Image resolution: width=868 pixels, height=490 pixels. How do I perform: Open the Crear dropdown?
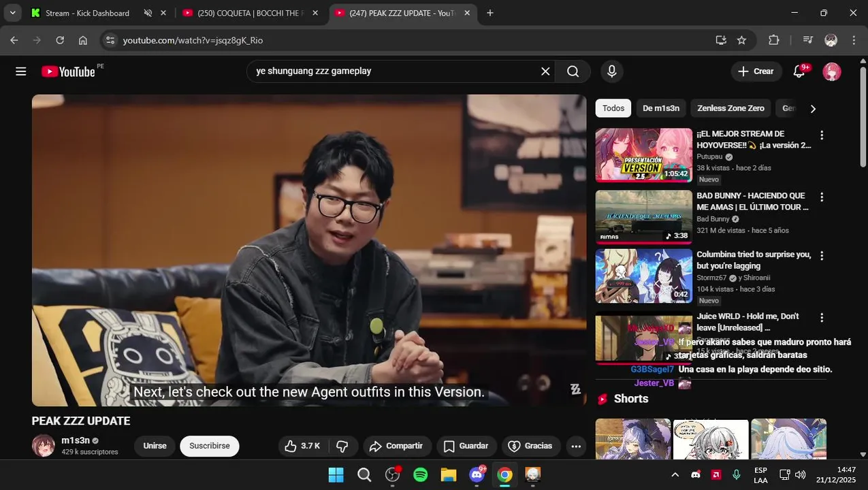pos(756,71)
